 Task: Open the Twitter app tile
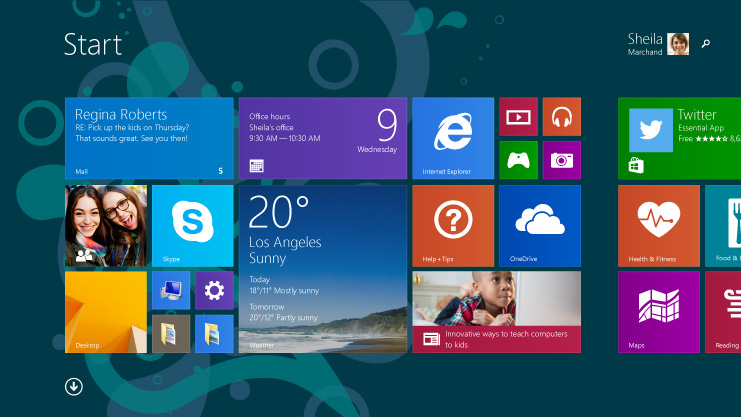tap(679, 138)
